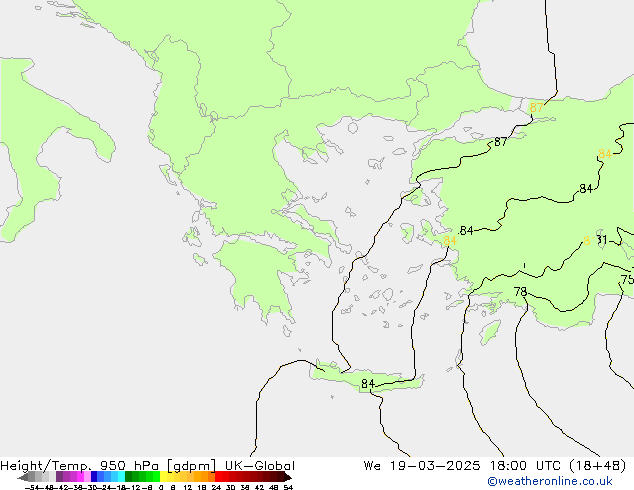Select the bright red swatch in color scale
Viewport: 634px width, 490px height.
point(218,476)
